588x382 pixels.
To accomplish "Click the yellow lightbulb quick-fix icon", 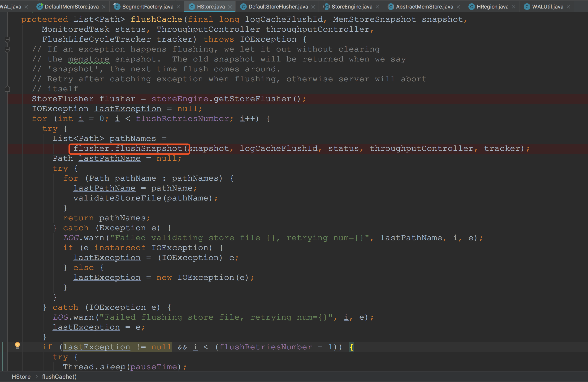I will 17,345.
